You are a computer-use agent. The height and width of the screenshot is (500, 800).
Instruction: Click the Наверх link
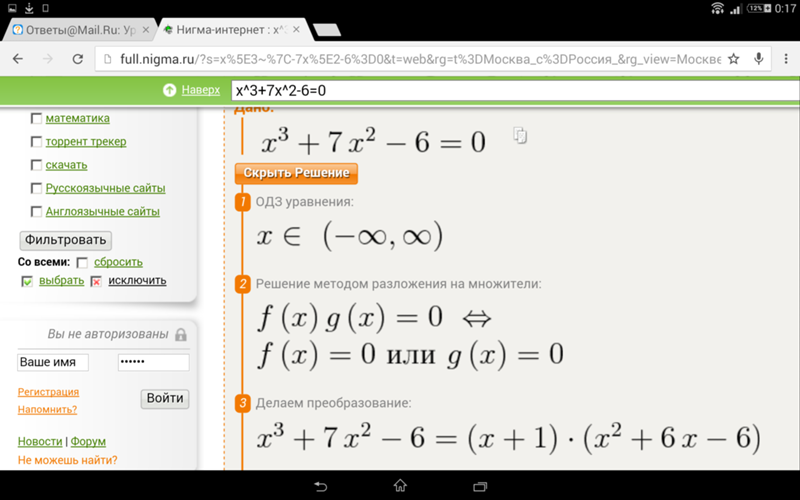click(x=201, y=90)
